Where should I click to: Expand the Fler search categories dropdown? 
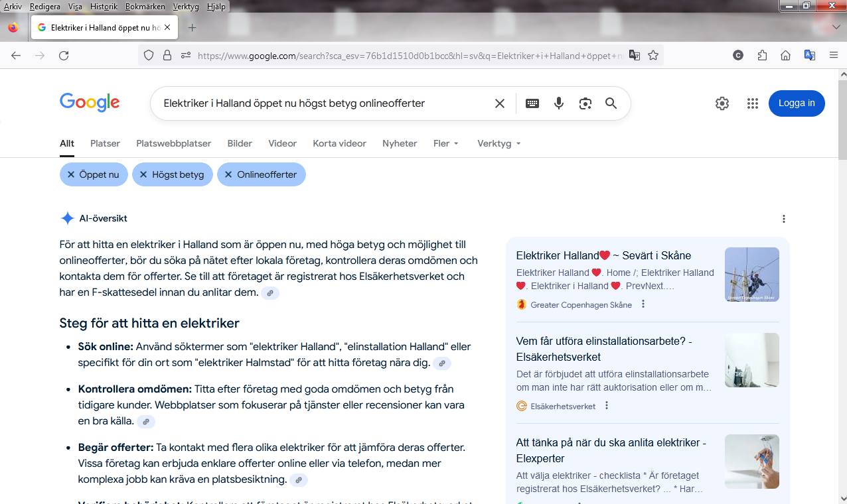[x=446, y=143]
